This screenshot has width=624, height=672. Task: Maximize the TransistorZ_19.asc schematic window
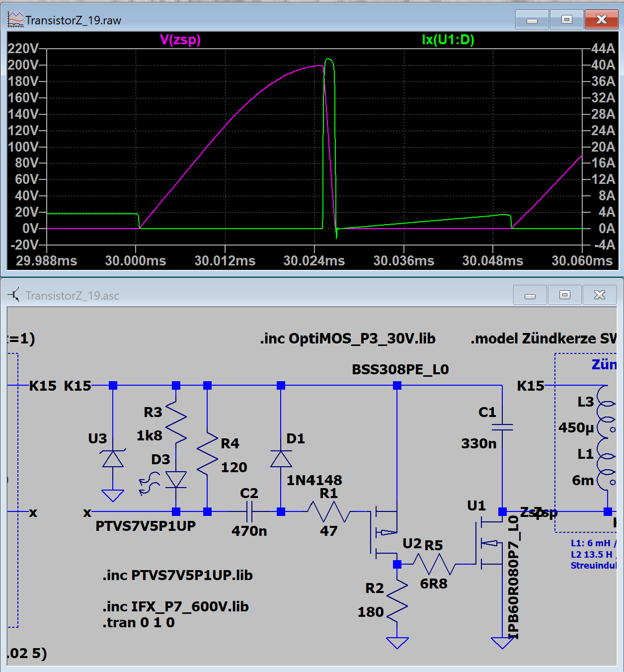[565, 295]
